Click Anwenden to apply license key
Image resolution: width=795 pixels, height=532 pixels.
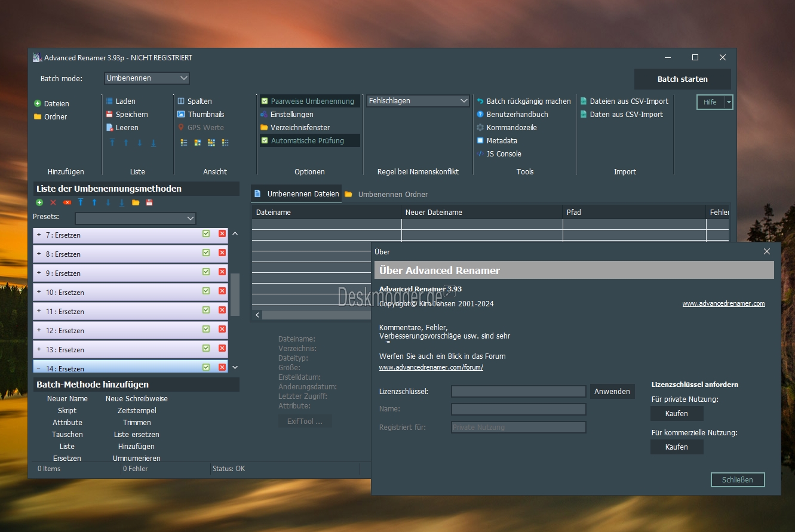pyautogui.click(x=612, y=392)
